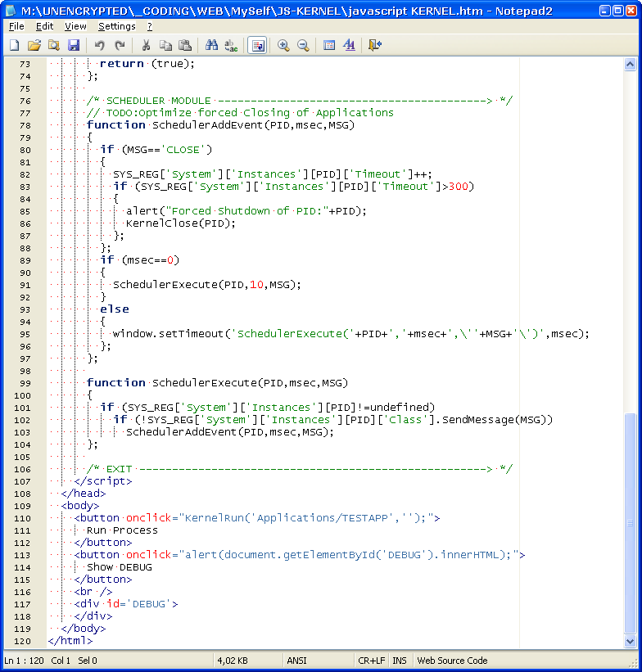This screenshot has height=672, width=642.
Task: Click the Save floppy disk icon
Action: pos(74,45)
